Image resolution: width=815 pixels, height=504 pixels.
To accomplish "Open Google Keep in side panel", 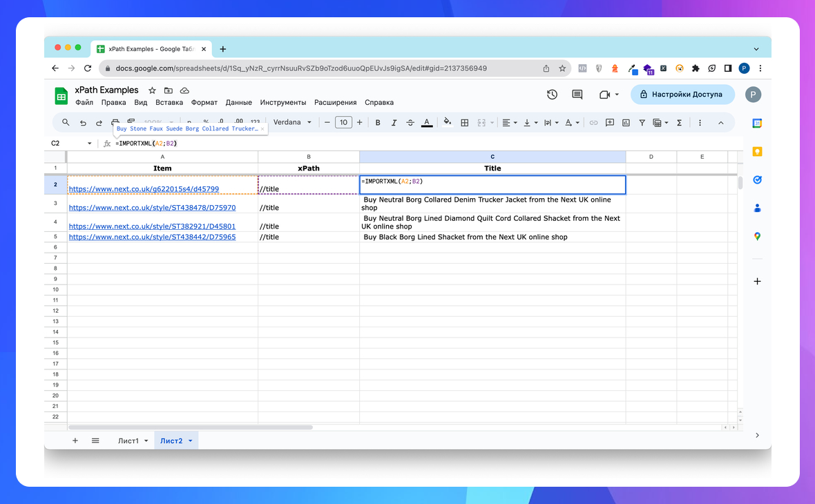I will (757, 151).
